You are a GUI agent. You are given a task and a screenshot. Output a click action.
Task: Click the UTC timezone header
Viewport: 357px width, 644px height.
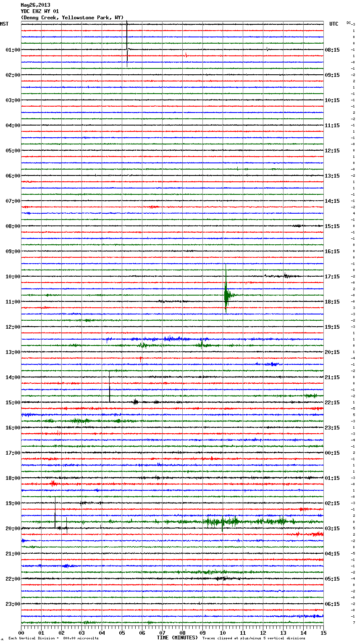pyautogui.click(x=333, y=24)
